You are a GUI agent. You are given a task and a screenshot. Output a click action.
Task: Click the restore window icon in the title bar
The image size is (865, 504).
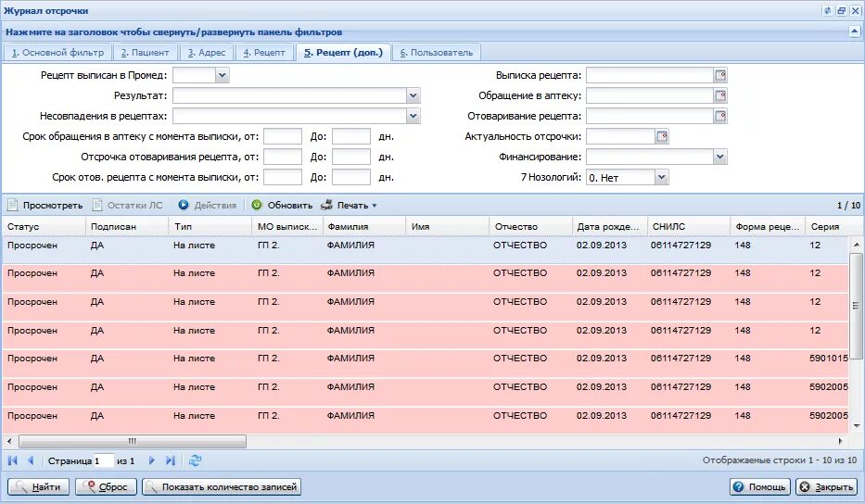coord(841,10)
